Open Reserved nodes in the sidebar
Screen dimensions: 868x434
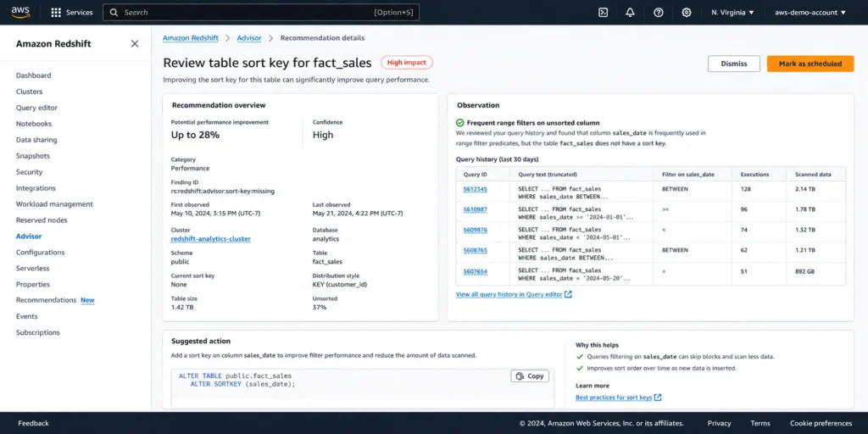(42, 220)
